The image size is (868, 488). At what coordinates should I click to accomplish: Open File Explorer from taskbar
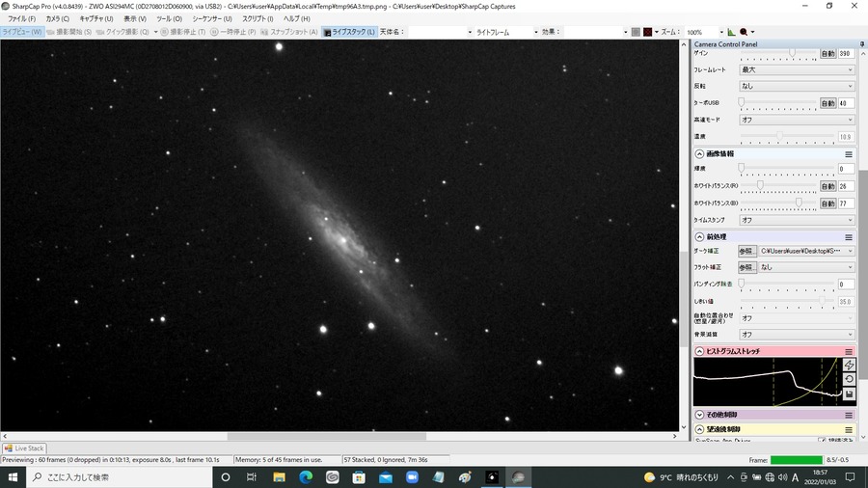point(279,477)
